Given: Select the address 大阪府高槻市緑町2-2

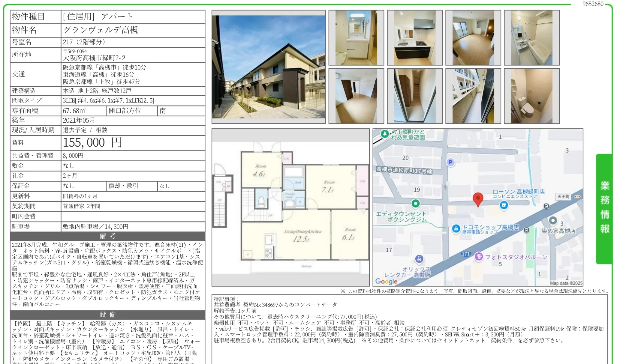Looking at the screenshot, I should (94, 58).
